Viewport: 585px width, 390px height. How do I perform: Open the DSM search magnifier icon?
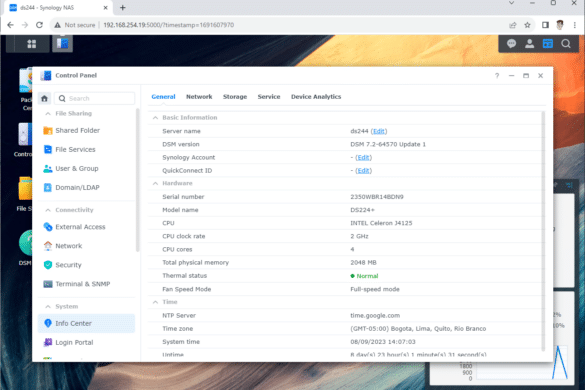click(566, 44)
